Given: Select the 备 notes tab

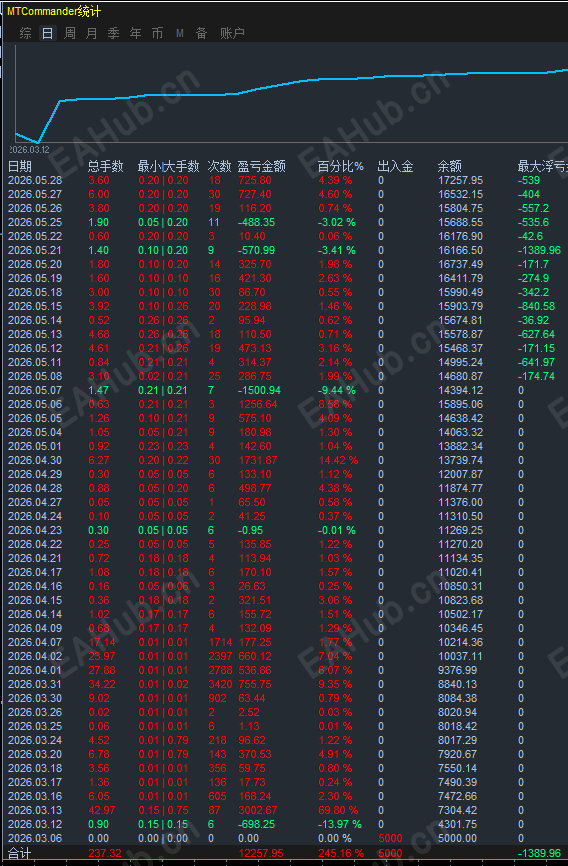Looking at the screenshot, I should [x=201, y=33].
